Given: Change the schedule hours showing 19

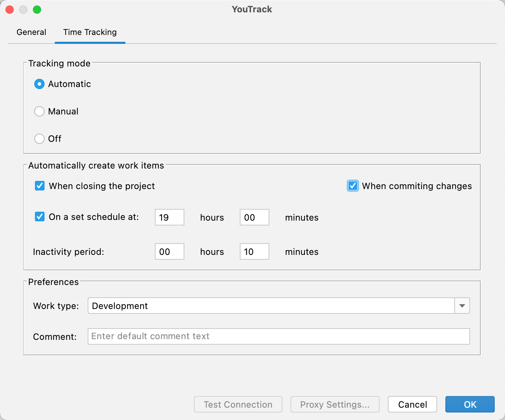Looking at the screenshot, I should [169, 217].
